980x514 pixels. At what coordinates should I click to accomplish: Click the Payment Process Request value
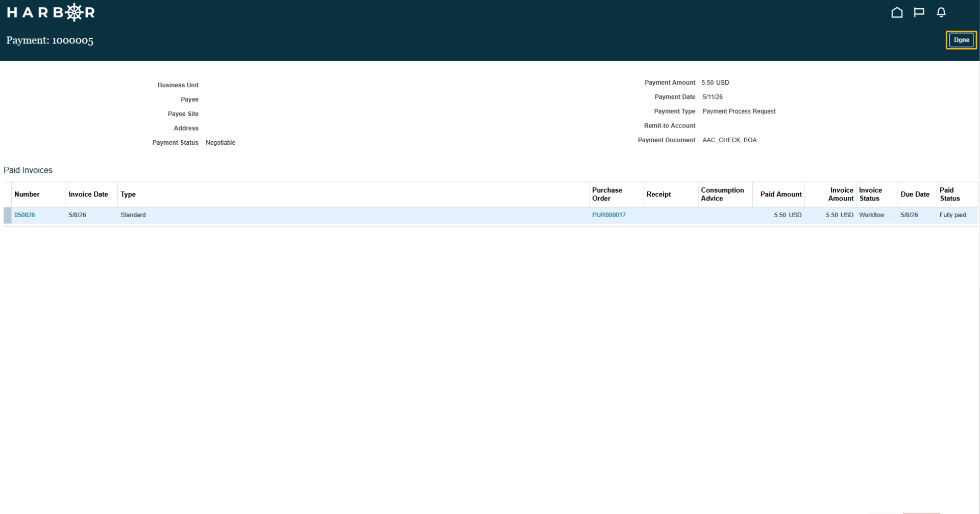point(739,111)
